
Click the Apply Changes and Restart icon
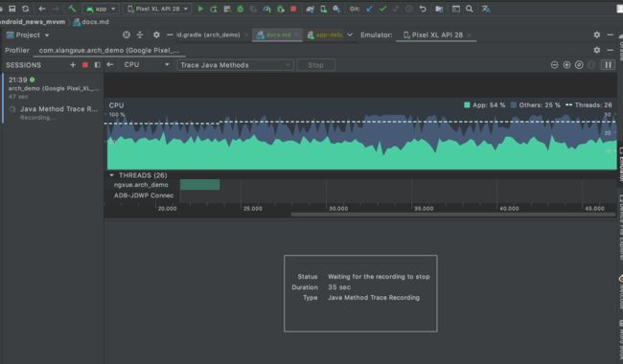click(214, 9)
